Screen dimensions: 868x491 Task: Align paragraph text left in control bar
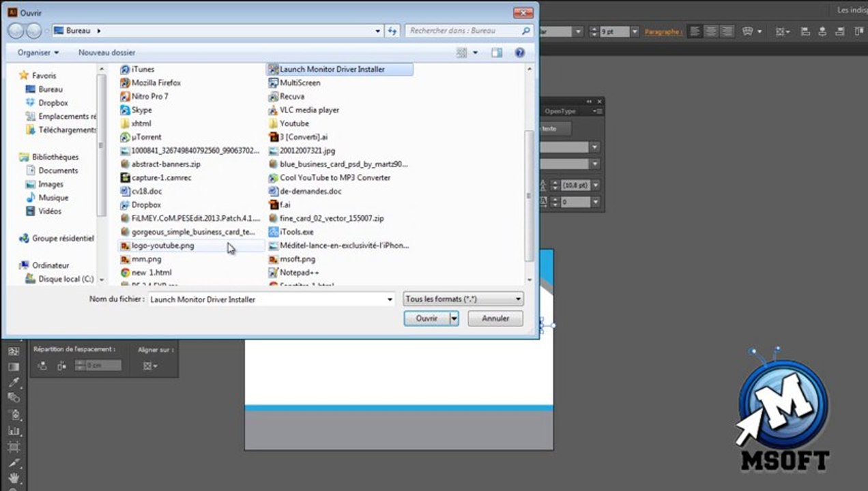695,31
